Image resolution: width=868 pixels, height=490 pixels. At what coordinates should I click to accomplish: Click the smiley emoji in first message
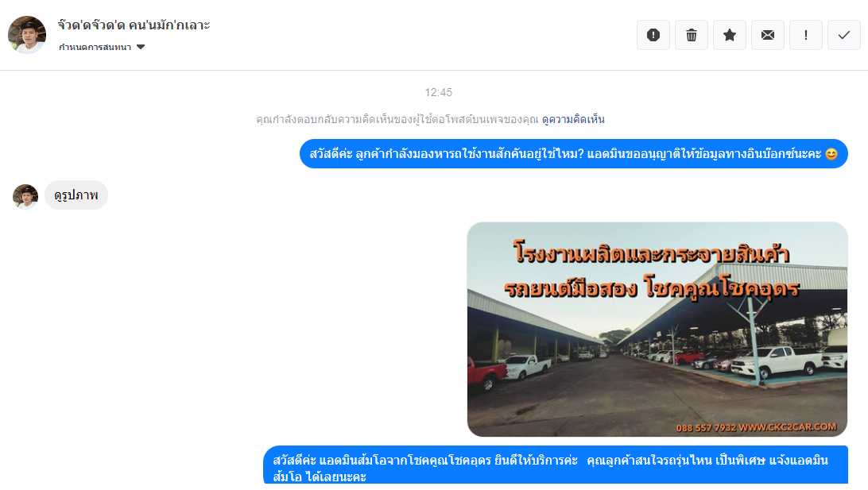click(831, 154)
